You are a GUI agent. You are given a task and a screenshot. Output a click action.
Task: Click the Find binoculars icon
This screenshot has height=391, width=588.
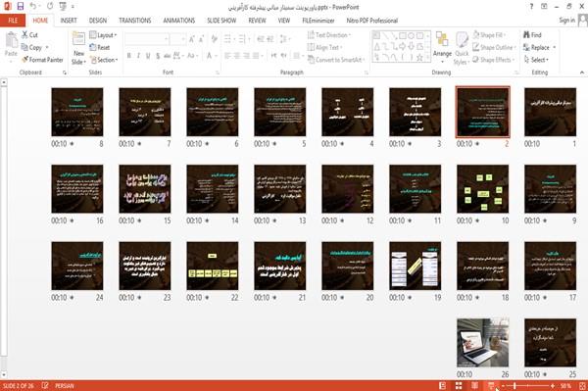526,35
